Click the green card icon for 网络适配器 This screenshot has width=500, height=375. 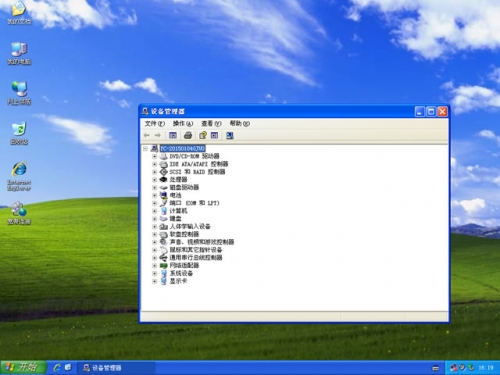(x=163, y=265)
